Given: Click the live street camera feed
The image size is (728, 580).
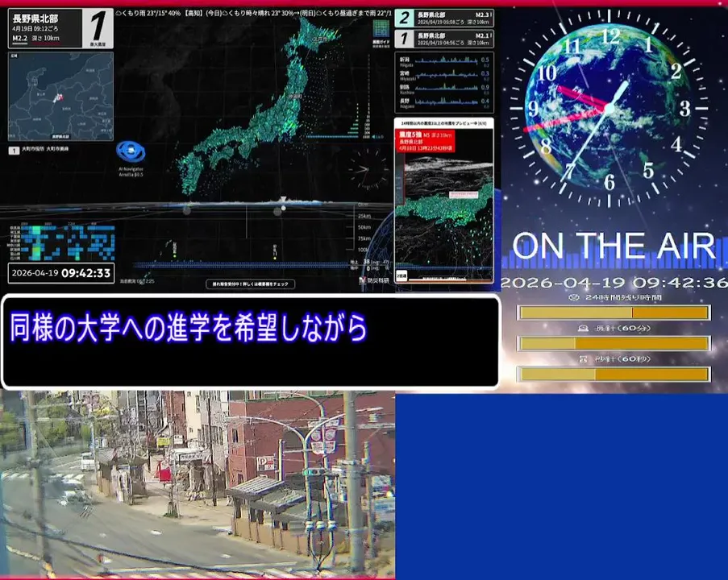Looking at the screenshot, I should pos(198,484).
